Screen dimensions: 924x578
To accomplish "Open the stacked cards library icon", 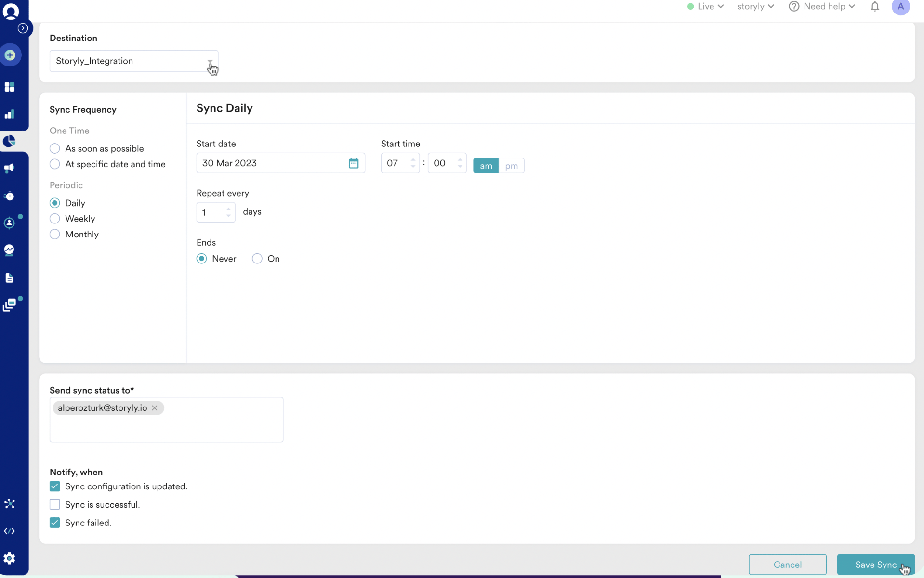I will pos(10,305).
